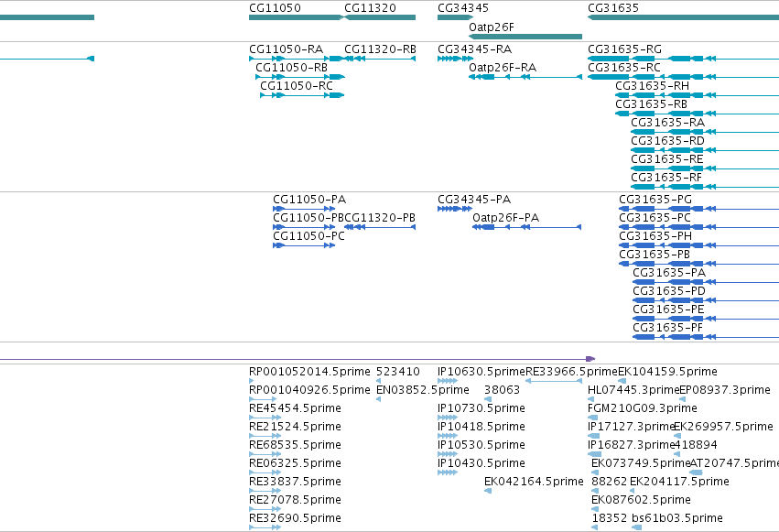Click protein Oatp26F-PA
Screen dimensions: 779x532
coord(505,218)
